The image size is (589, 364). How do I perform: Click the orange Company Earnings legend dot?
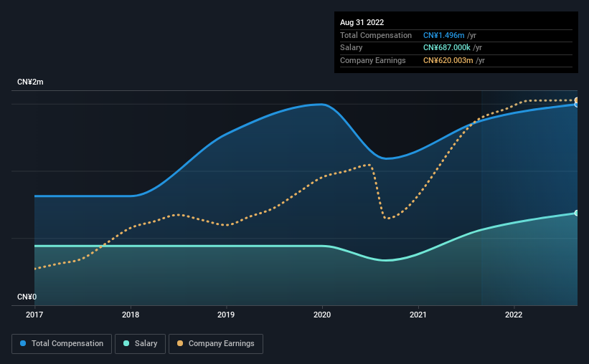pos(180,343)
